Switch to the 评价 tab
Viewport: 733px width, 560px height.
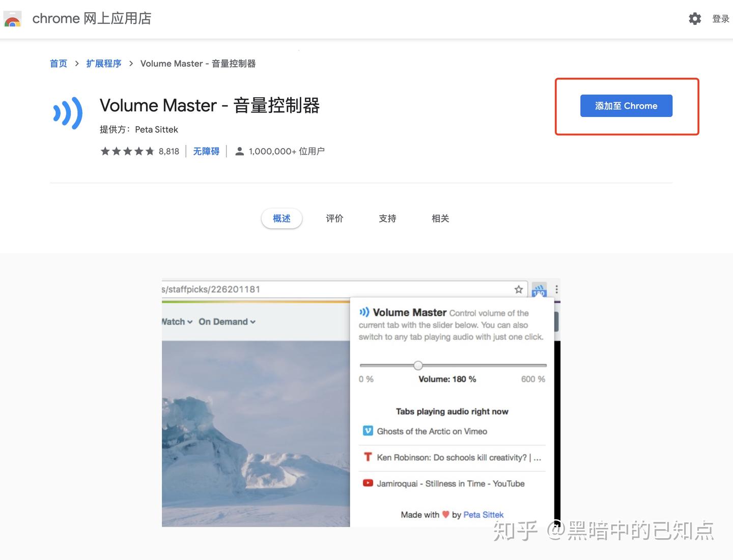point(334,219)
